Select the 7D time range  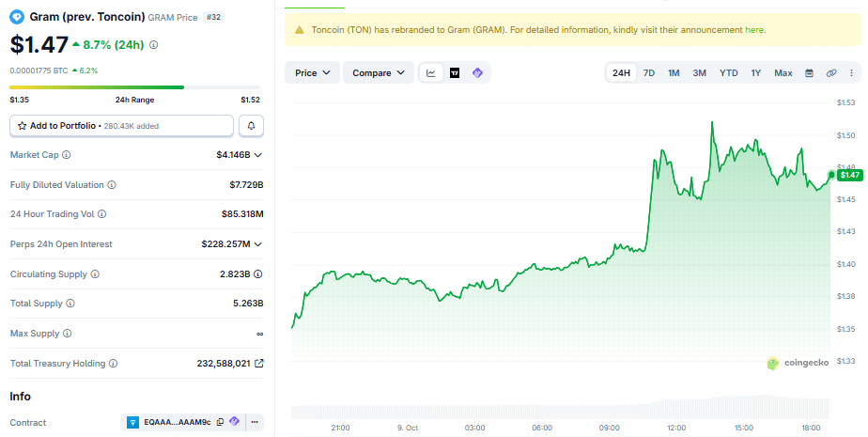pos(649,73)
